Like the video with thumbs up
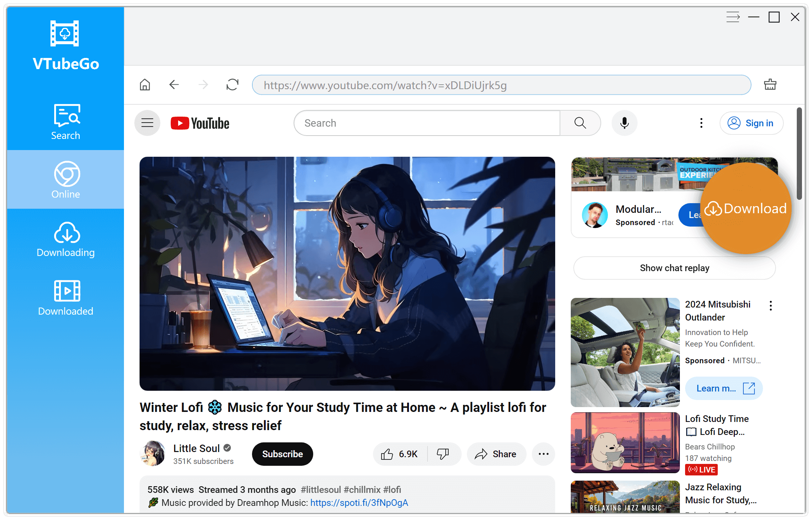The image size is (812, 520). point(387,454)
